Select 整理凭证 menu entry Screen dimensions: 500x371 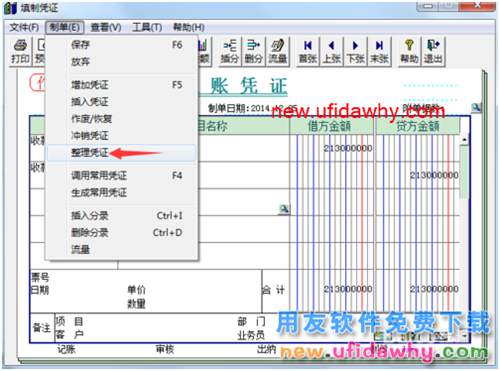(122, 153)
